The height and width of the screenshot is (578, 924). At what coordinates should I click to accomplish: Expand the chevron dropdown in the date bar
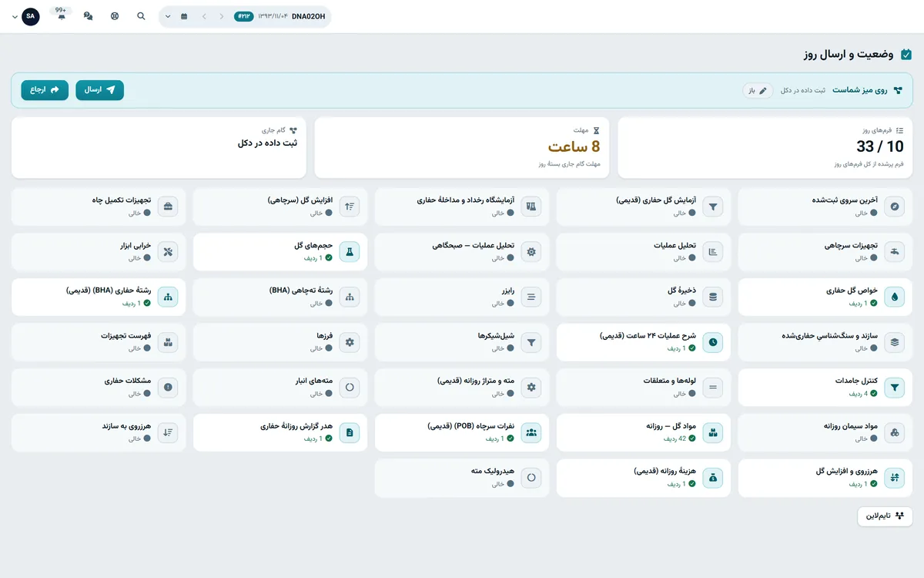168,16
